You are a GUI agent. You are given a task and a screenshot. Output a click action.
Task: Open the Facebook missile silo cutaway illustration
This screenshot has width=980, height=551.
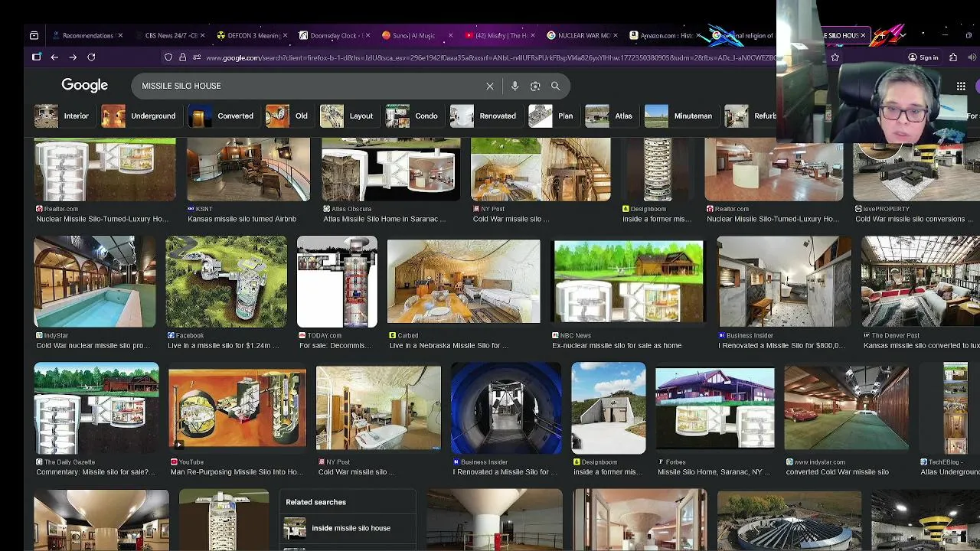coord(226,282)
